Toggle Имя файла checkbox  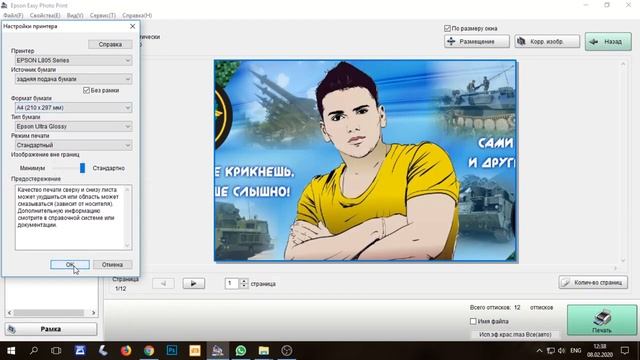tap(473, 321)
